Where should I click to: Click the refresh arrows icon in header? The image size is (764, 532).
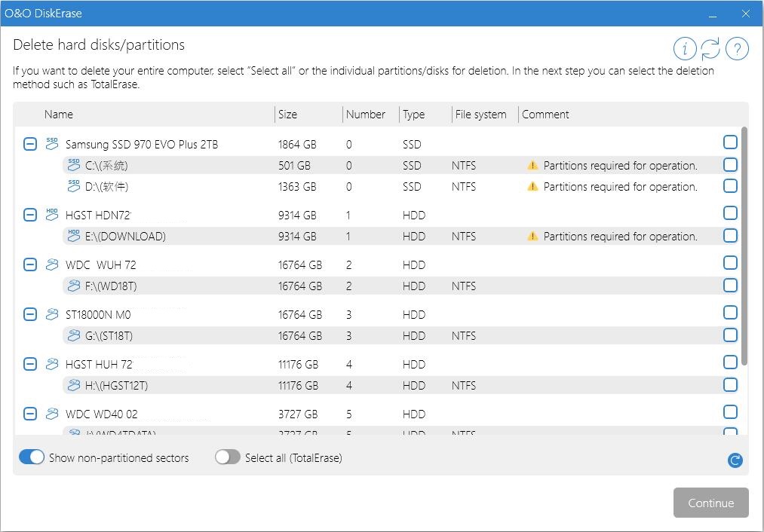[710, 49]
